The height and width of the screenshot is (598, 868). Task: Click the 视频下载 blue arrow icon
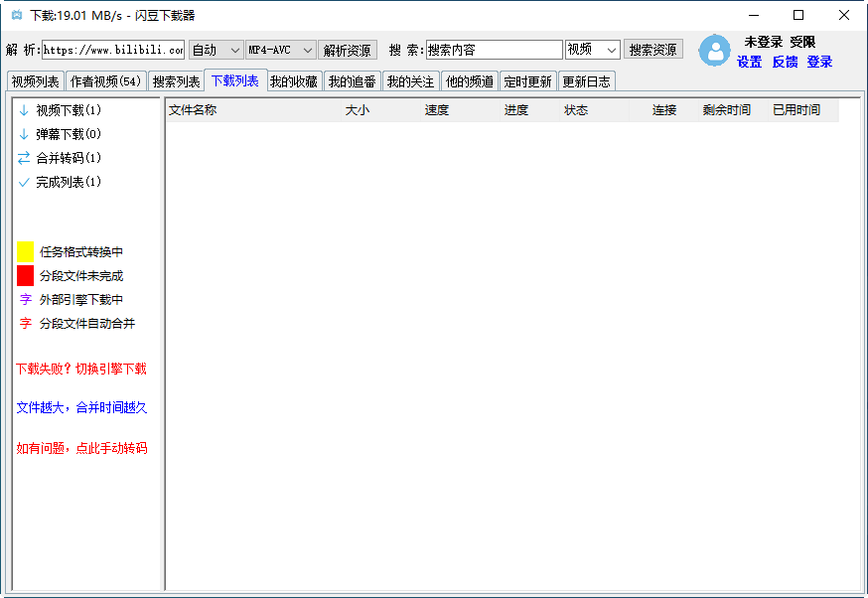22,110
